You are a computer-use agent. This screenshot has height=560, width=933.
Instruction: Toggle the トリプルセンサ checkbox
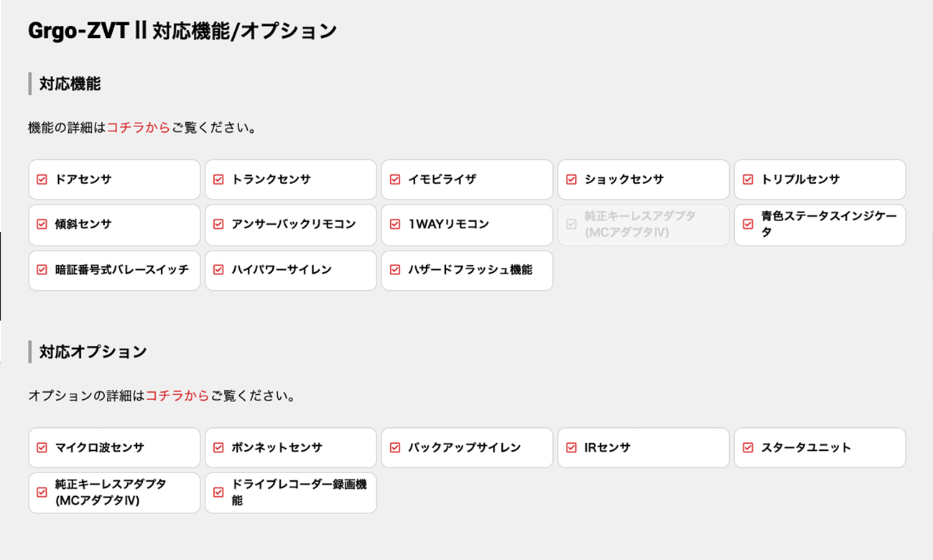coord(748,179)
